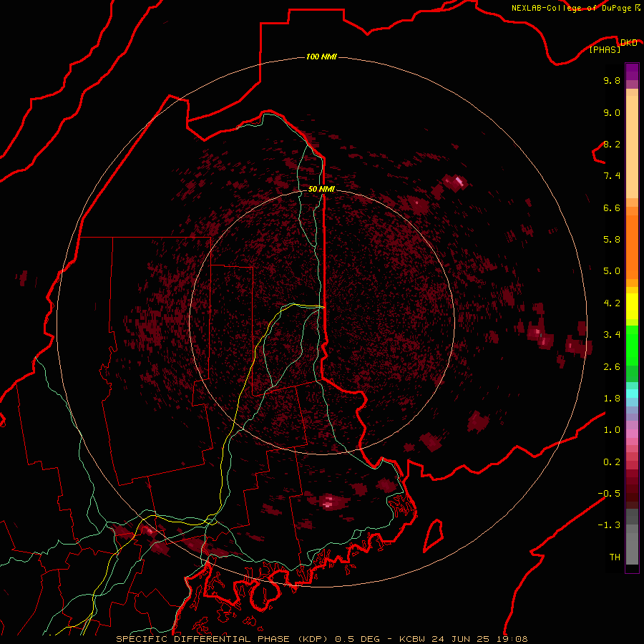Click the [PHAS] legend unit label
Viewport: 644px width, 644px height.
click(x=605, y=49)
